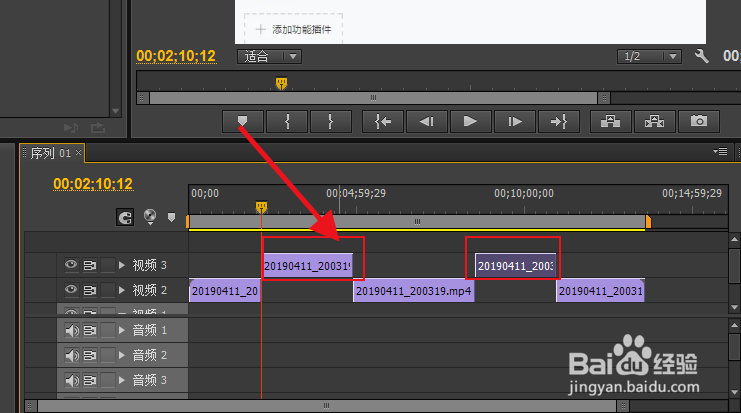Open the 适合 zoom level dropdown
Screen dimensions: 741x413
coord(269,57)
